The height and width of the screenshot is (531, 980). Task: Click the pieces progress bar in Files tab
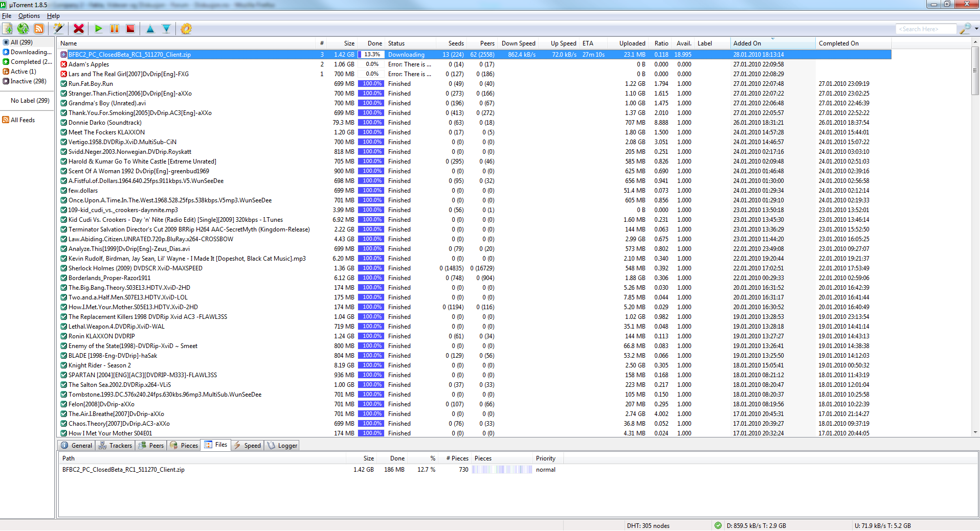click(502, 470)
